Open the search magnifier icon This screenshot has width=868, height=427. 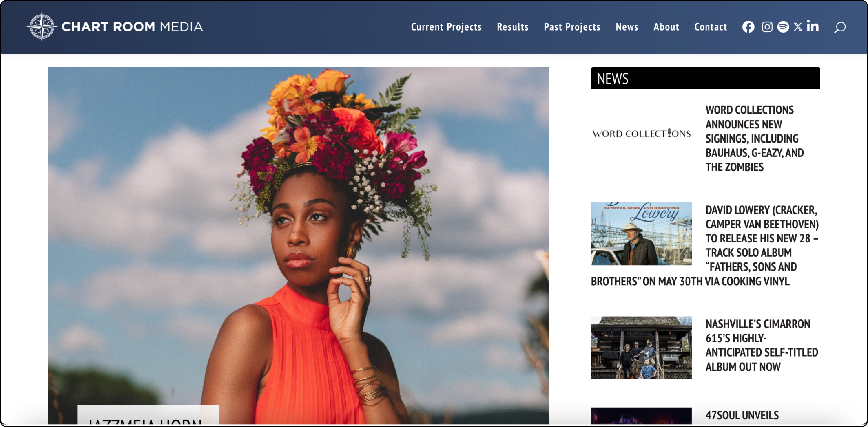point(839,27)
